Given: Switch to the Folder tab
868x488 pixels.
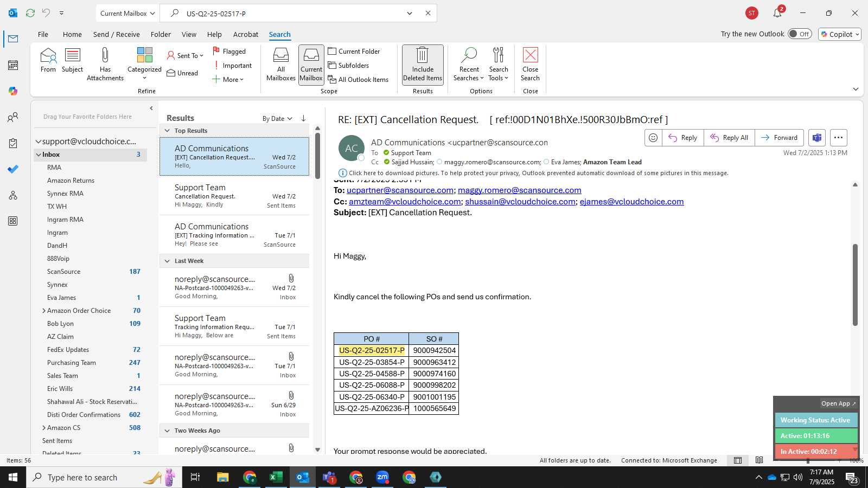Looking at the screenshot, I should (x=161, y=34).
